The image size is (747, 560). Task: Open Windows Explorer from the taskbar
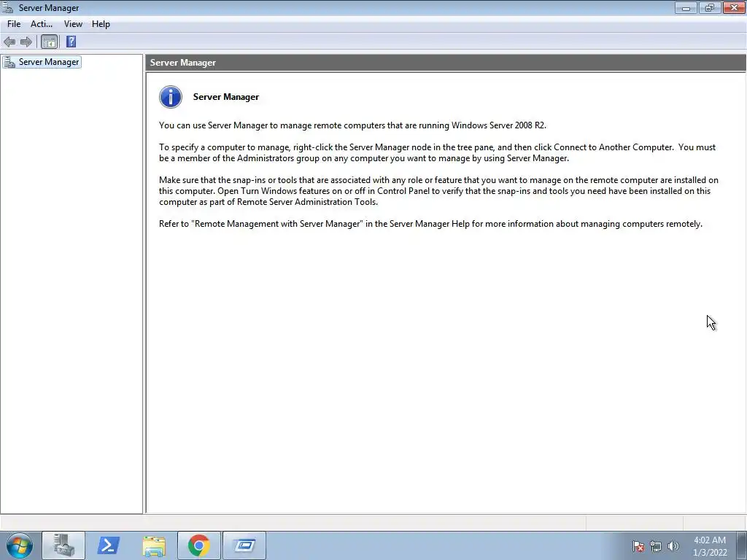pos(155,545)
